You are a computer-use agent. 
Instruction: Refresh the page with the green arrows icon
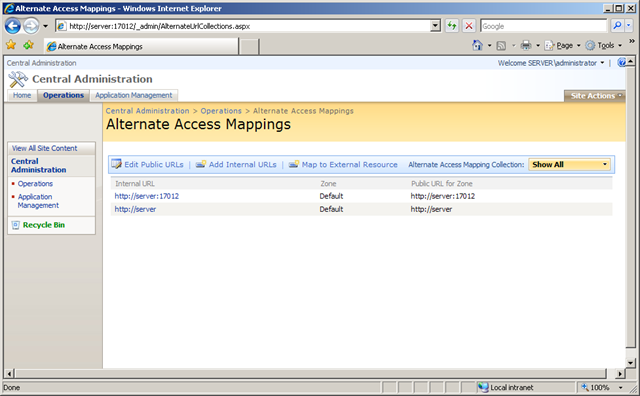tap(452, 26)
